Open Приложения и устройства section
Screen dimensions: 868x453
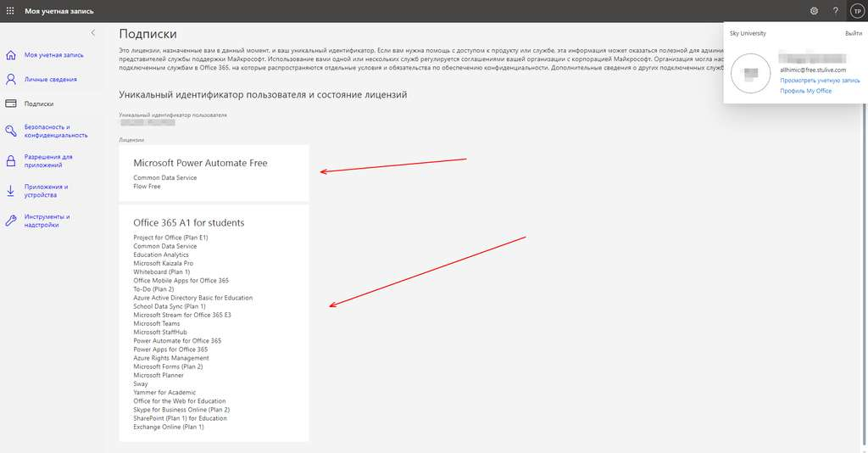coord(46,191)
